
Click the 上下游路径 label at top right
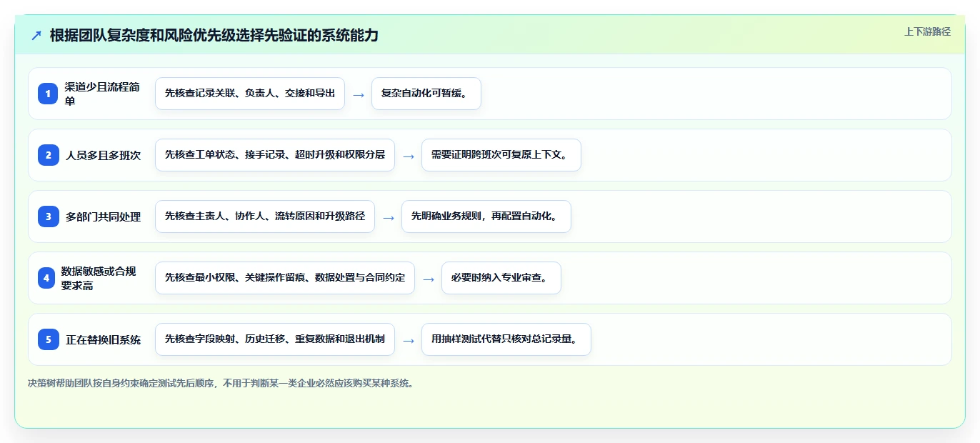927,31
